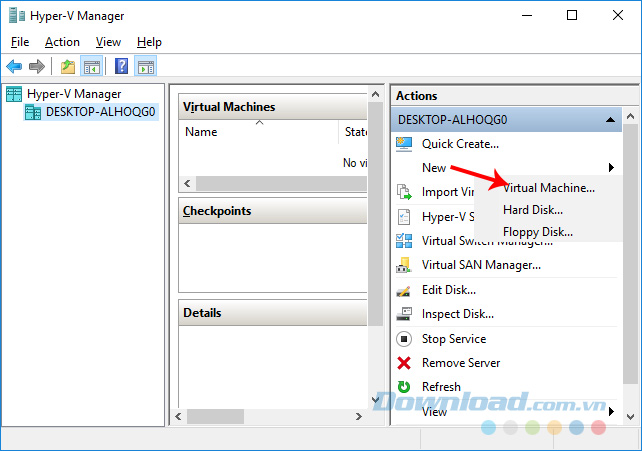Expand the View submenu arrow in Actions
642x451 pixels.
click(611, 411)
